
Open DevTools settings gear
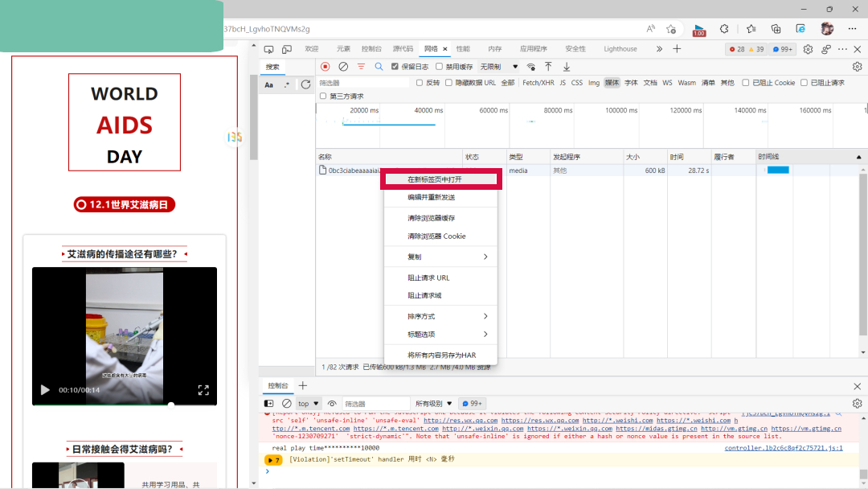(x=808, y=49)
